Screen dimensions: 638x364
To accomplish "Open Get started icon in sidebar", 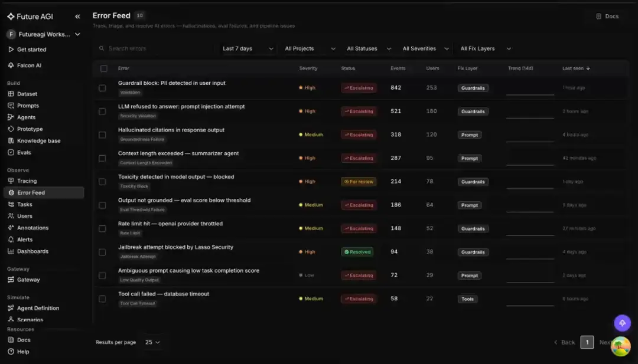I will (11, 50).
